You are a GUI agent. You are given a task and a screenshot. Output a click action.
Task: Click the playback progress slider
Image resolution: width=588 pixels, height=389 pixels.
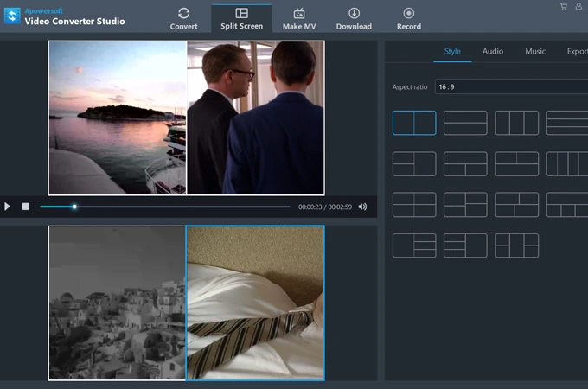(164, 207)
